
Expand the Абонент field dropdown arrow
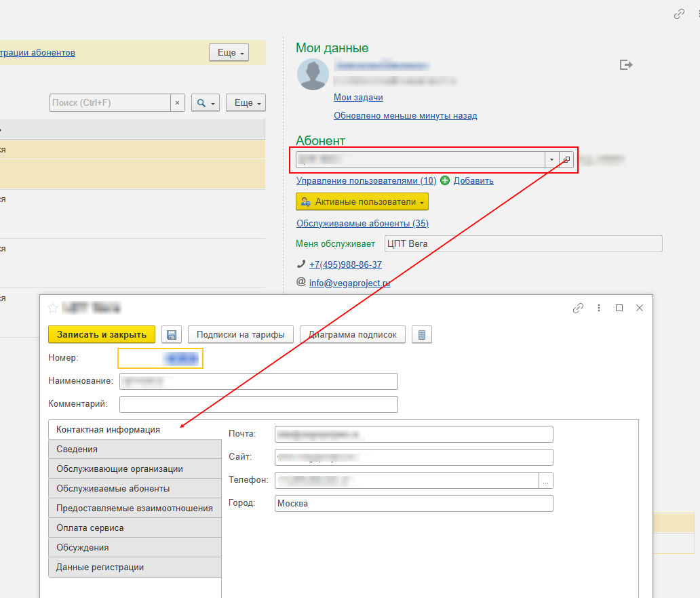(x=552, y=159)
